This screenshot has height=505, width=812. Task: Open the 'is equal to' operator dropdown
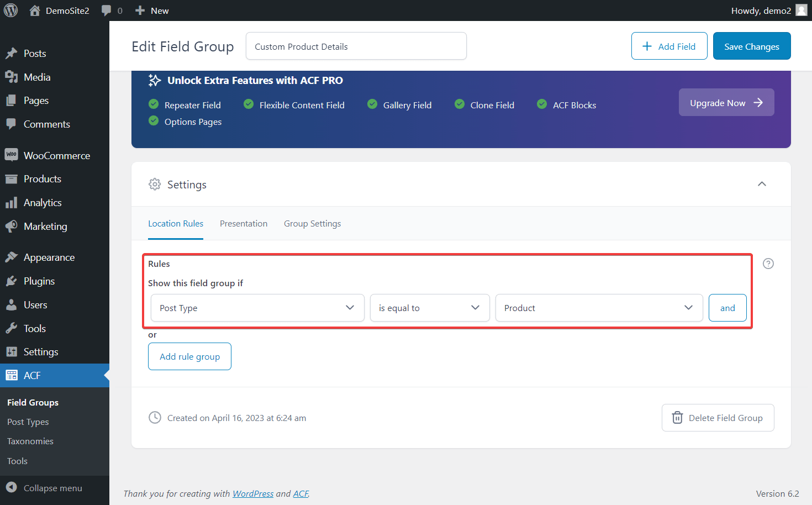(x=430, y=308)
